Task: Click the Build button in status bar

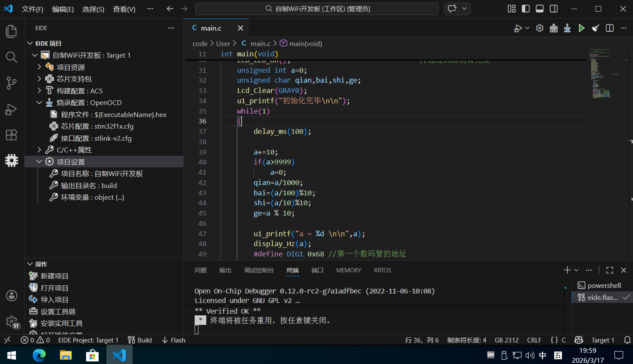Action: [x=140, y=340]
